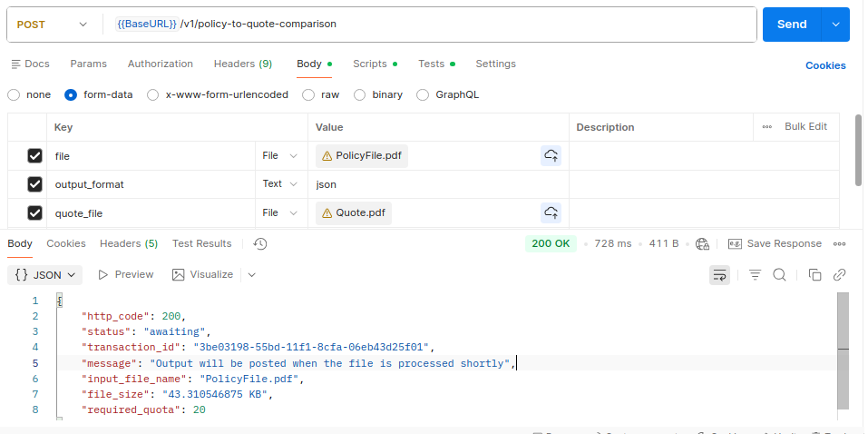
Task: Upload cloud icon for PolicyFile.pdf row
Action: [551, 156]
